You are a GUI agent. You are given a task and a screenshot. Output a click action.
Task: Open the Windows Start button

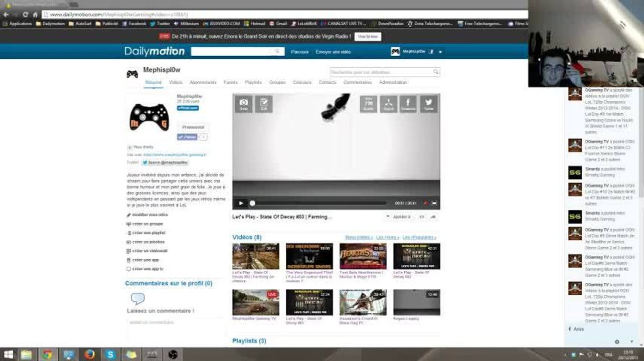(9, 354)
